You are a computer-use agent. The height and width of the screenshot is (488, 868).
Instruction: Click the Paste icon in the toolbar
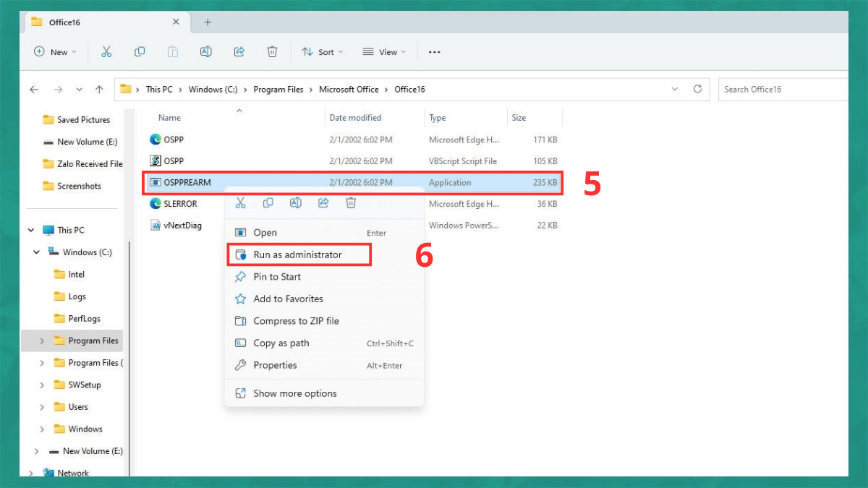tap(173, 52)
